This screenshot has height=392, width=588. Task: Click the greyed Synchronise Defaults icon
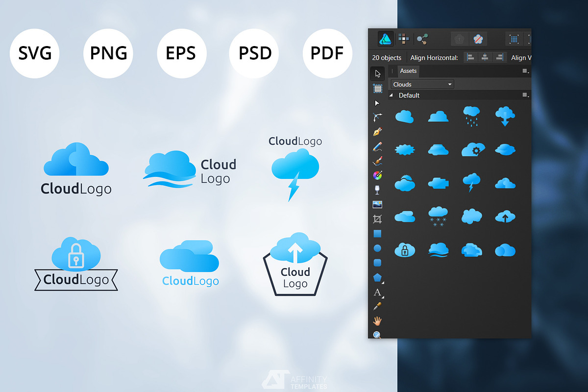[x=459, y=39]
